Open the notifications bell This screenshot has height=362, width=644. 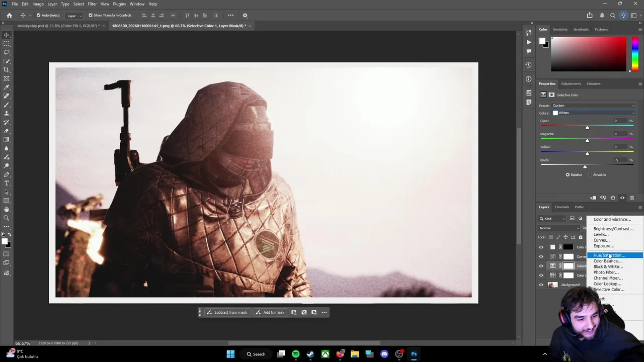pos(602,15)
